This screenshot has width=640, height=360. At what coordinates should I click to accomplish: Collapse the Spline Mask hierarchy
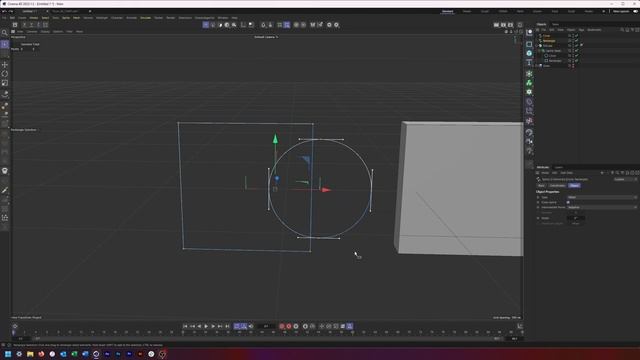[x=540, y=51]
